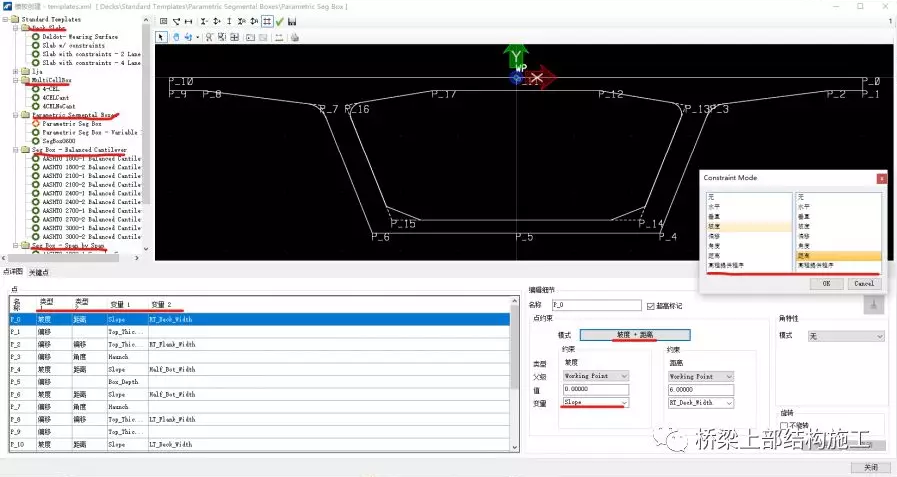Viewport: 897px width, 477px height.
Task: Select SegBox0600 template in tree
Action: 59,141
